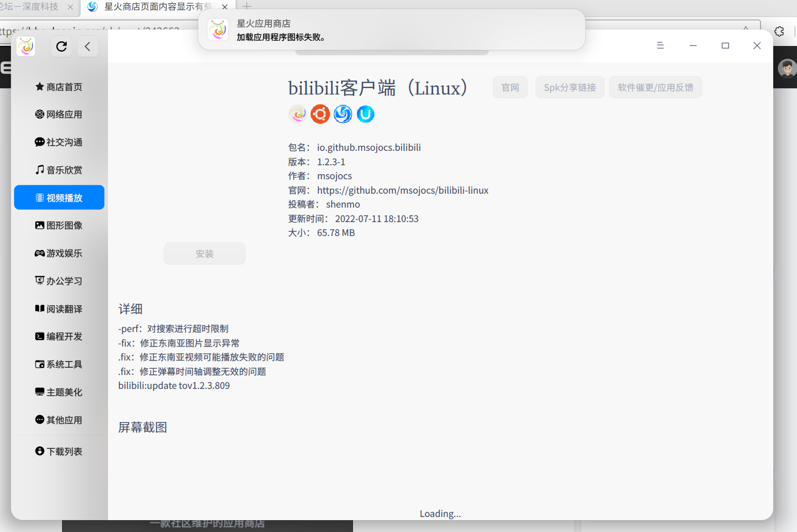Maximize the Spark Store window

[725, 45]
